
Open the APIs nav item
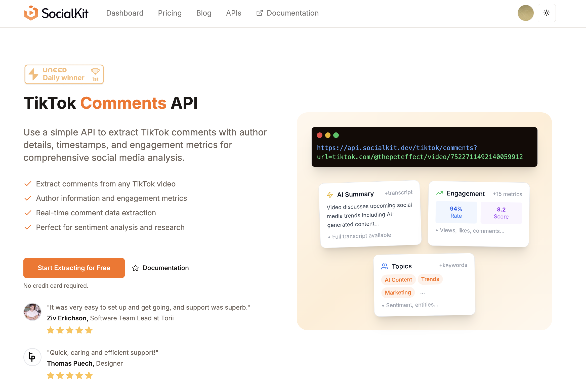(x=233, y=13)
